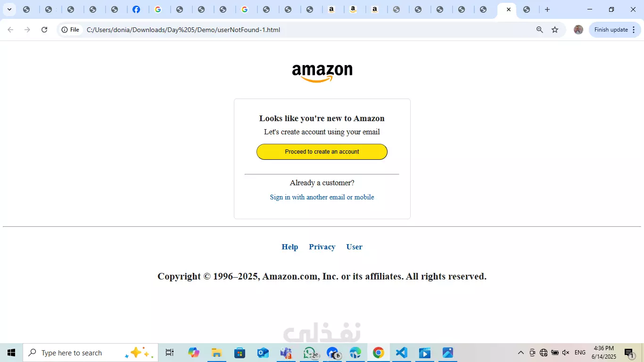This screenshot has width=644, height=362.
Task: Expand the tab search dropdown arrow
Action: pyautogui.click(x=9, y=9)
